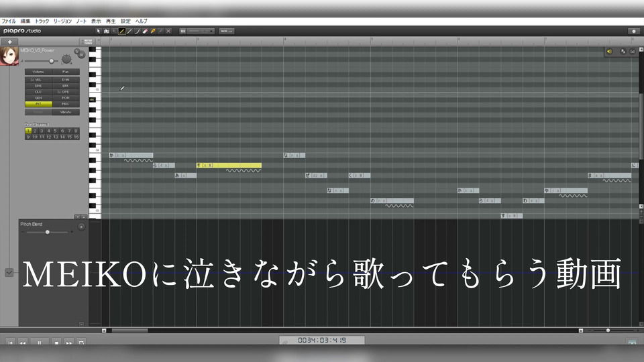This screenshot has width=644, height=362.
Task: Select channel 8
Action: pyautogui.click(x=76, y=131)
